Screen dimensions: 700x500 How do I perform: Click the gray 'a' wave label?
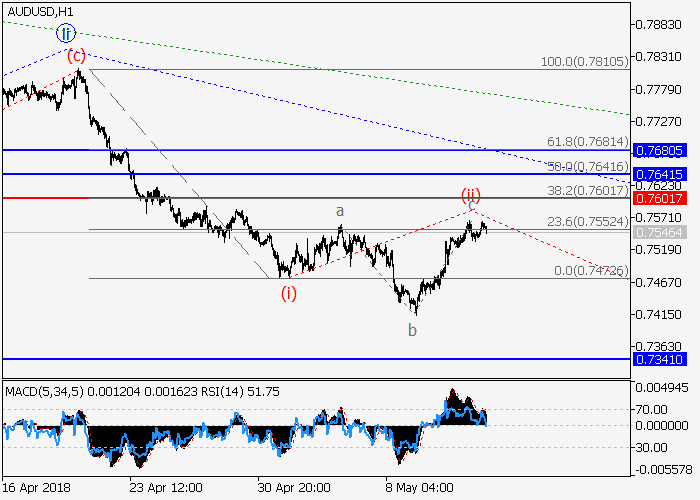[340, 211]
